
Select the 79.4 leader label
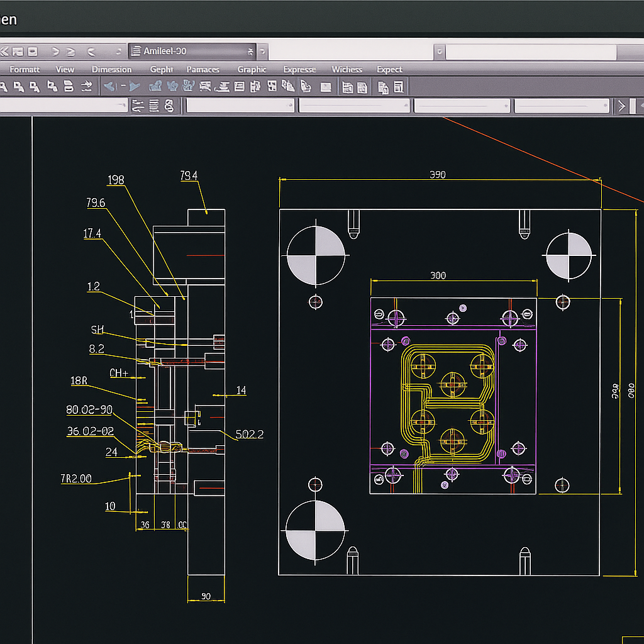click(x=189, y=176)
